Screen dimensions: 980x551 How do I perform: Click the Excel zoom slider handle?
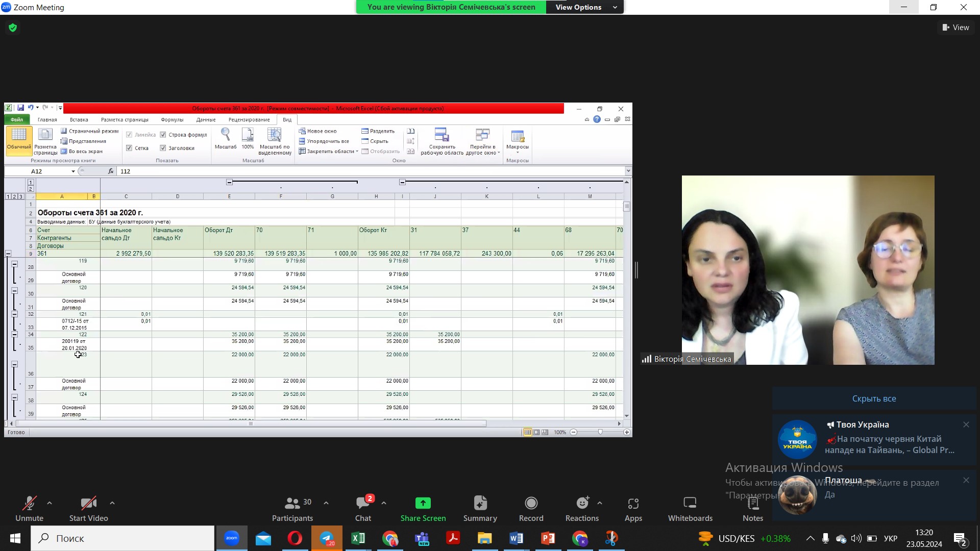point(600,432)
